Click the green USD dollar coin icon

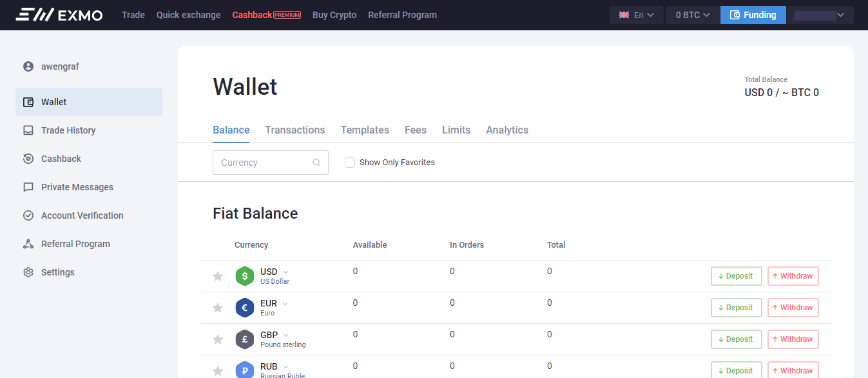(x=245, y=276)
